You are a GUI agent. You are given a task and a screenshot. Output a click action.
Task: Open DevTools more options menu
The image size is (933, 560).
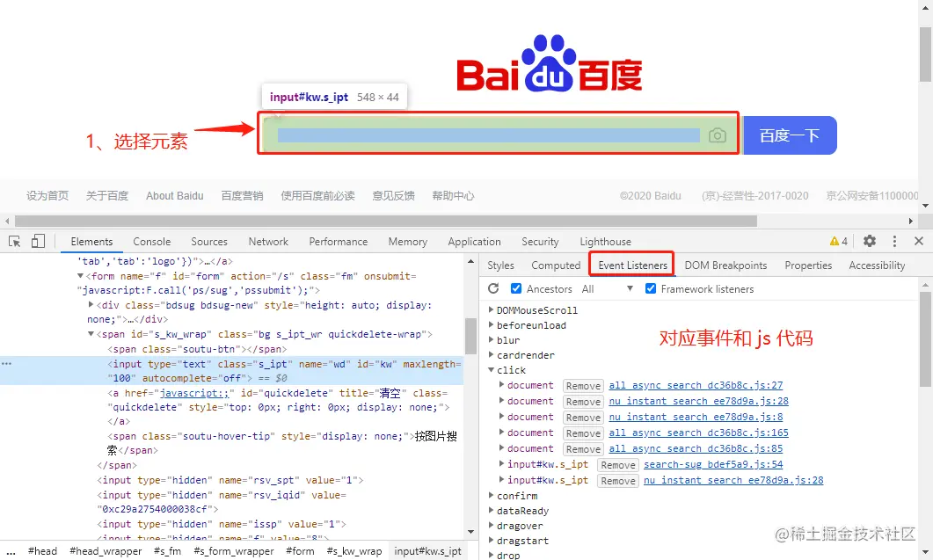point(894,241)
